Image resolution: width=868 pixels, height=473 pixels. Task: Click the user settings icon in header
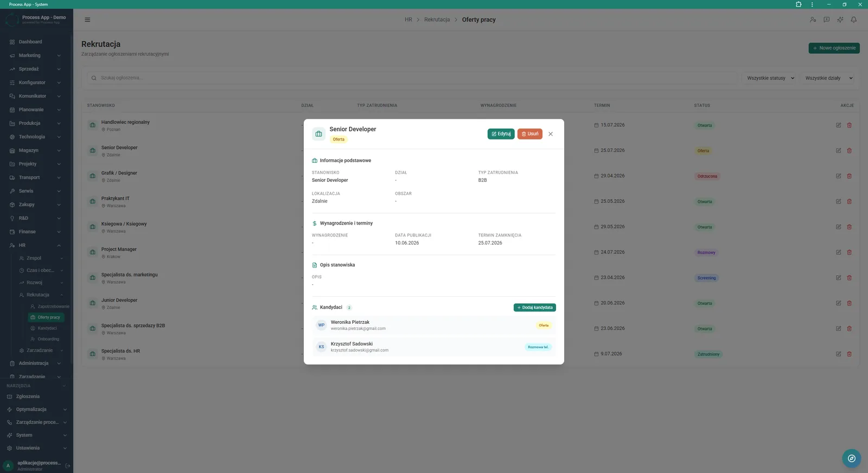(813, 20)
